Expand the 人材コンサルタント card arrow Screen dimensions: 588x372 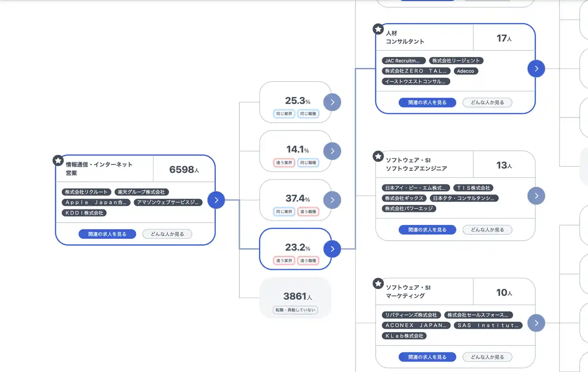pos(536,69)
